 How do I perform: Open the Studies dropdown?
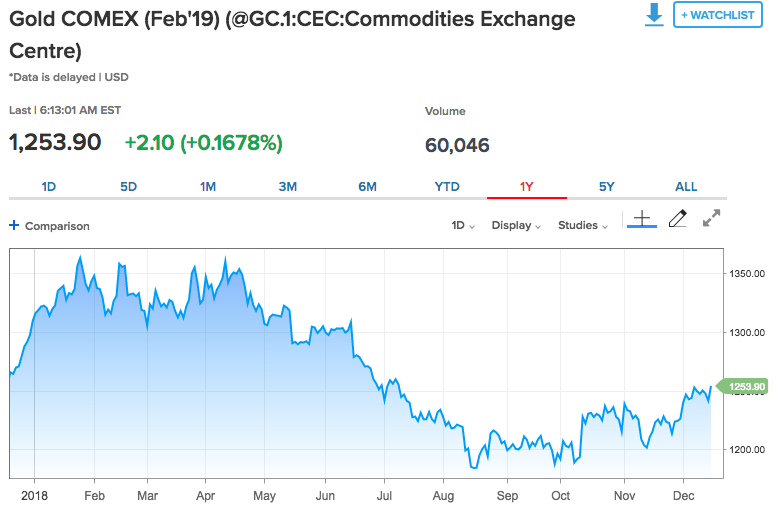583,226
